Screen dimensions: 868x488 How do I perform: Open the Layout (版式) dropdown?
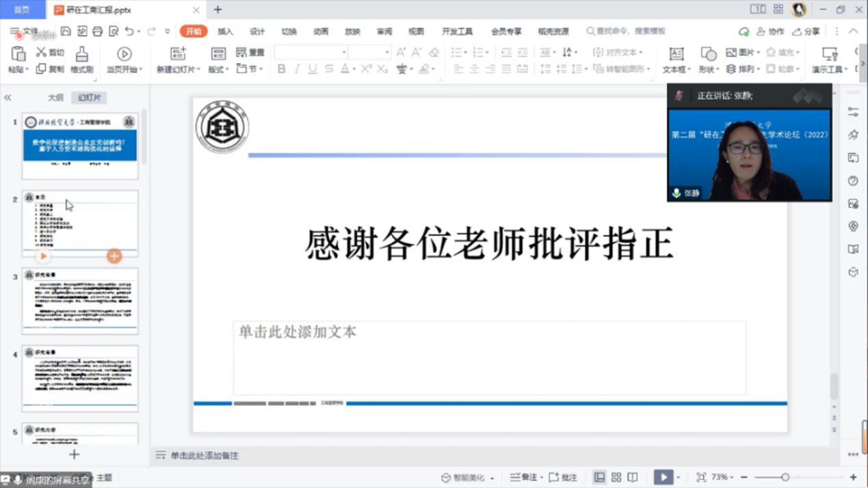tap(218, 69)
